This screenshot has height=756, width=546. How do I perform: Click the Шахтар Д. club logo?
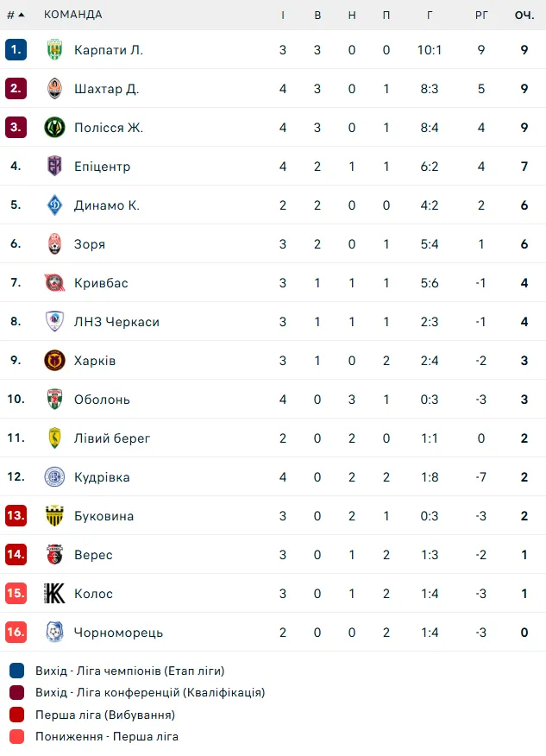[54, 89]
